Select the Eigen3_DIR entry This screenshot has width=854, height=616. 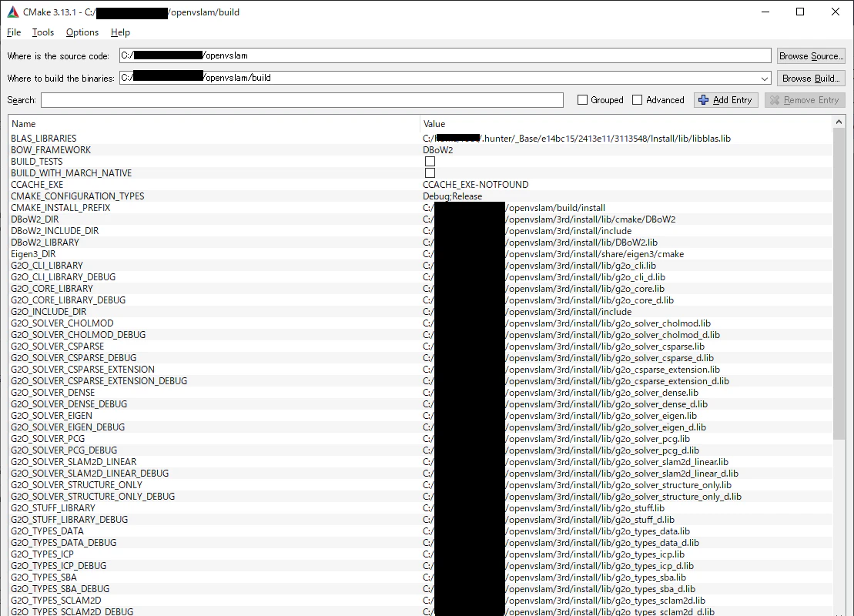coord(33,254)
